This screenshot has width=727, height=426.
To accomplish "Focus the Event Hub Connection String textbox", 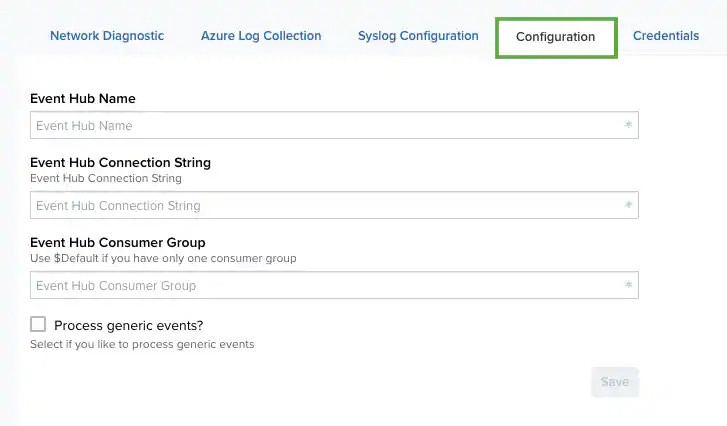I will point(320,206).
